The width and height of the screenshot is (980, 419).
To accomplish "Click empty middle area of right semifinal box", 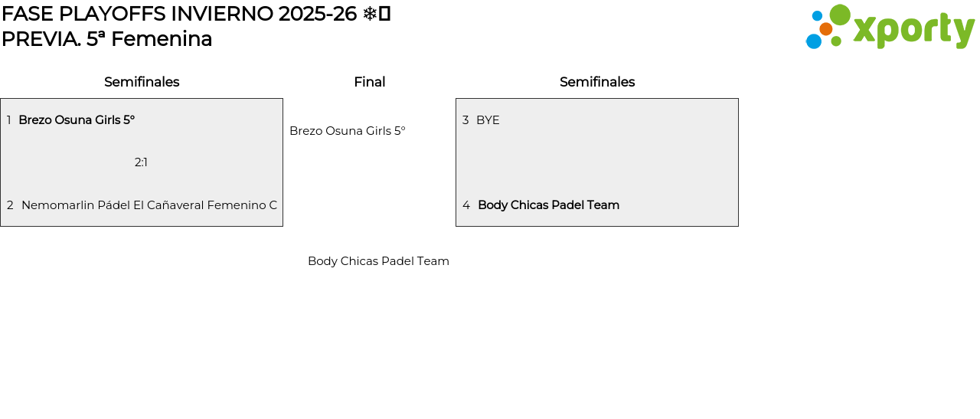I will tap(597, 162).
